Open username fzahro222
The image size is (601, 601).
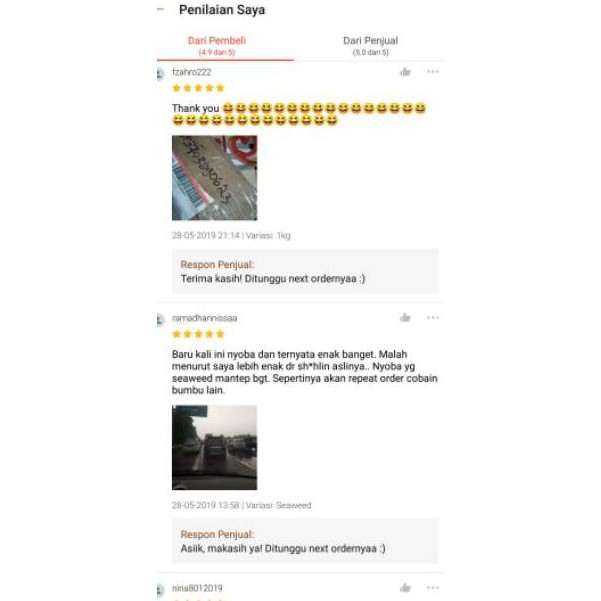pos(192,72)
